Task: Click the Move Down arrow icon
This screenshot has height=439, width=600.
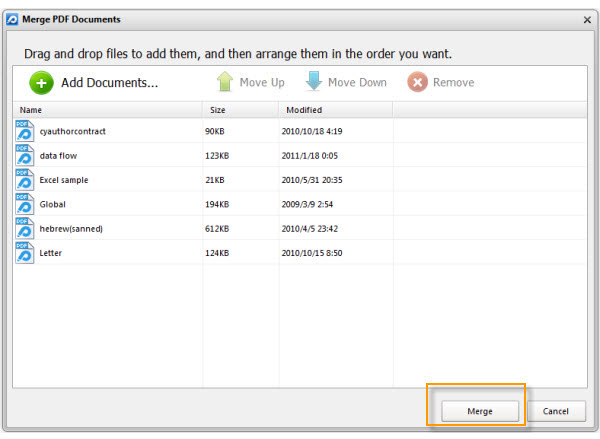Action: point(314,81)
